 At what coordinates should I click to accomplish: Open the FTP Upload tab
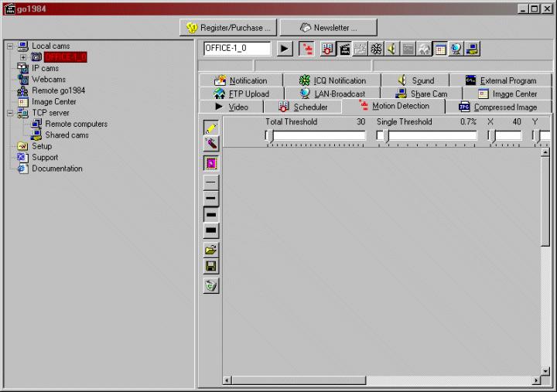(x=242, y=94)
